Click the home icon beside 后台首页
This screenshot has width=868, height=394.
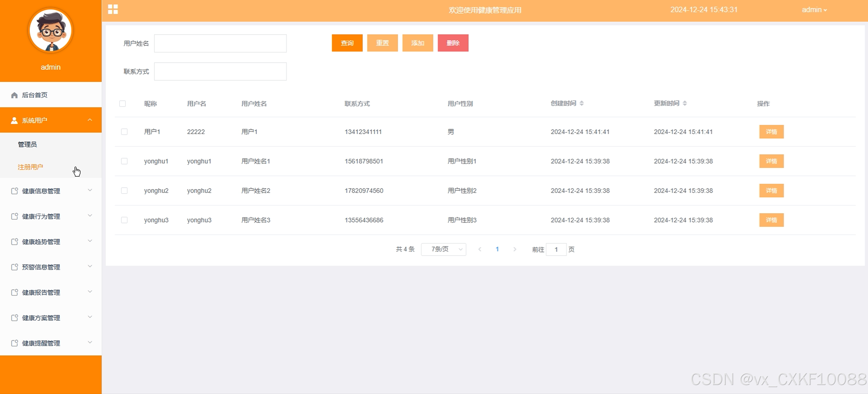pos(14,95)
